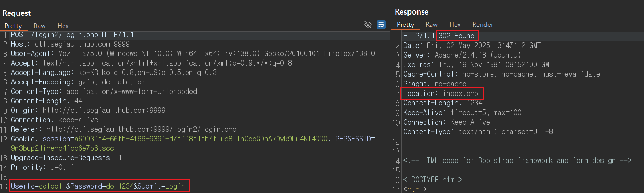Click the Request panel title
This screenshot has width=644, height=193.
[17, 13]
